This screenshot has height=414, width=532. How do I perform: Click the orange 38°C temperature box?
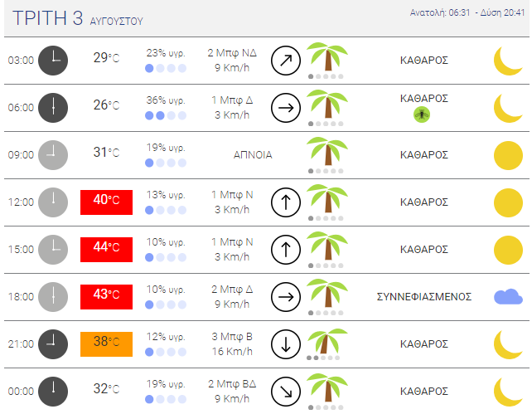[106, 344]
